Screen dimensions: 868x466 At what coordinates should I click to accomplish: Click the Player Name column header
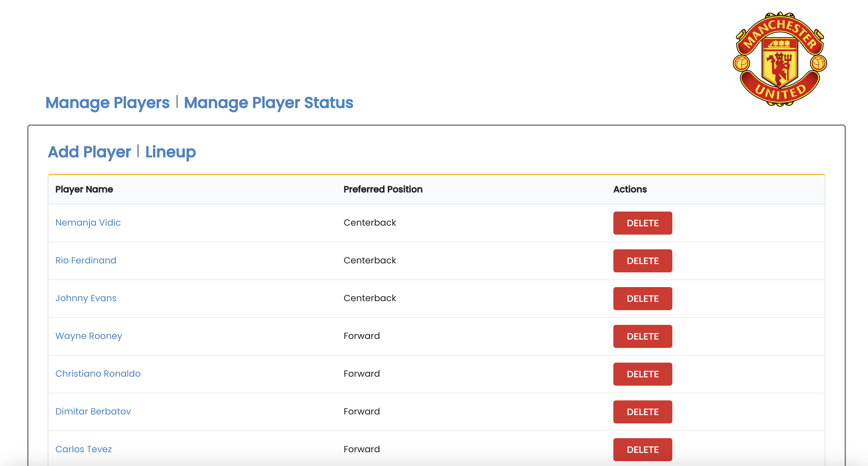(x=84, y=189)
